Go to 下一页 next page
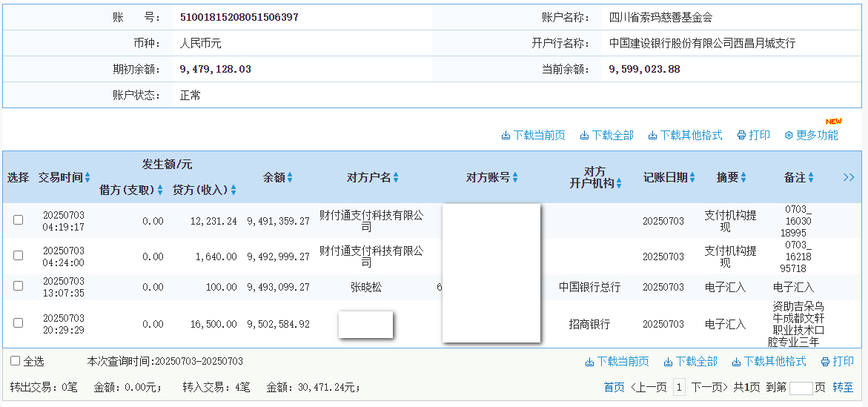The width and height of the screenshot is (868, 407). tap(709, 388)
